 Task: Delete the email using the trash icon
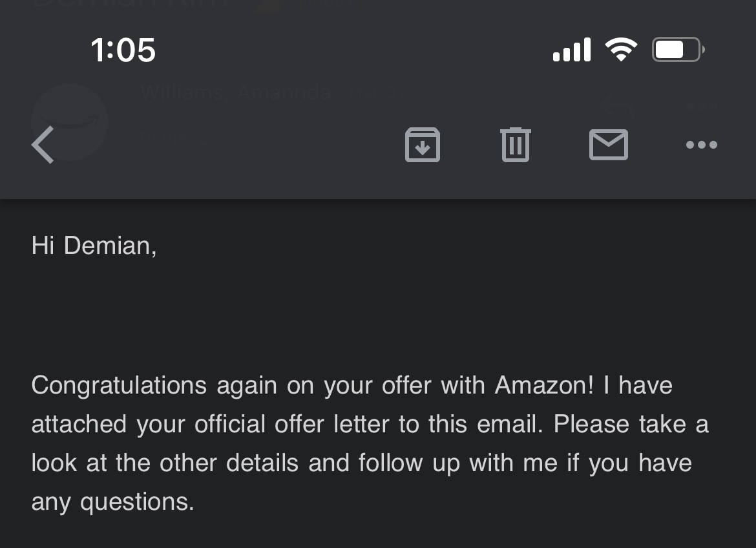[x=516, y=145]
